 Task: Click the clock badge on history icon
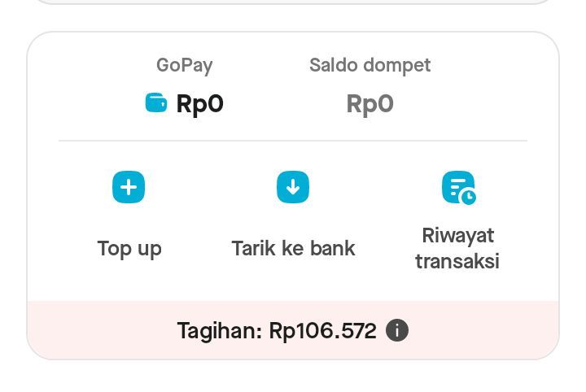coord(468,197)
